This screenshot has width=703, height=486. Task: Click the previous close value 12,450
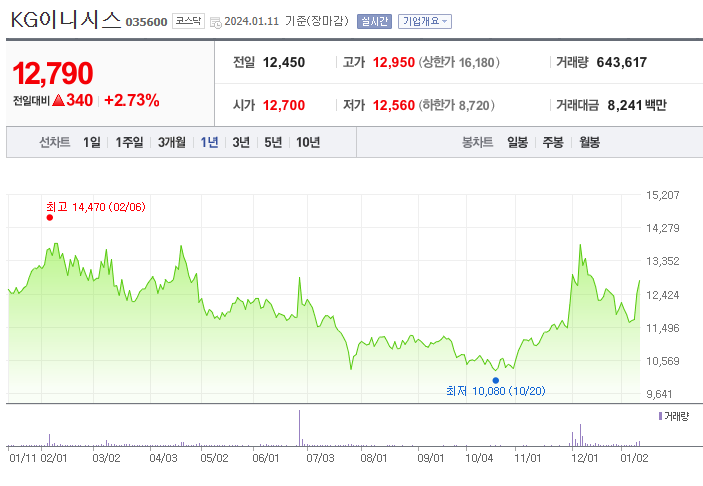(284, 62)
